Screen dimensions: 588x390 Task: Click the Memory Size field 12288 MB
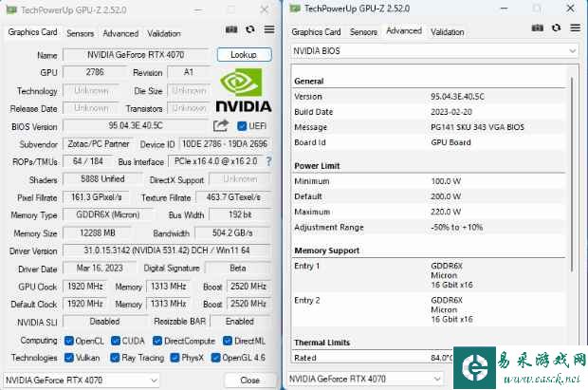pyautogui.click(x=97, y=233)
